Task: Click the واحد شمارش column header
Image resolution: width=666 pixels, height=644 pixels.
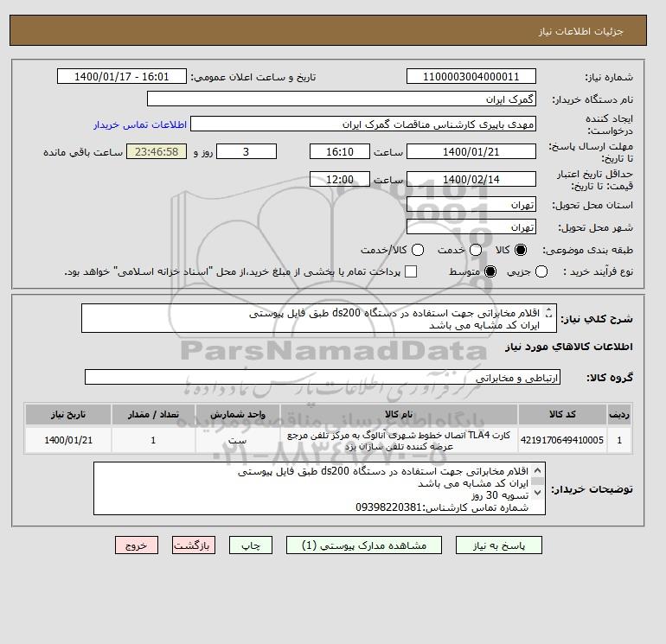Action: (238, 414)
